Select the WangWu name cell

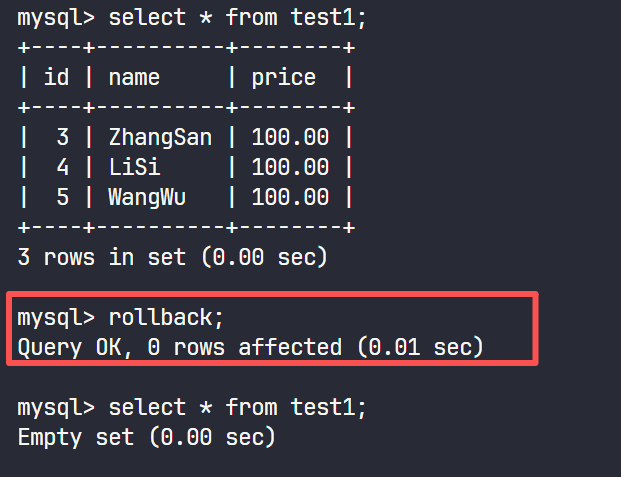pos(147,197)
